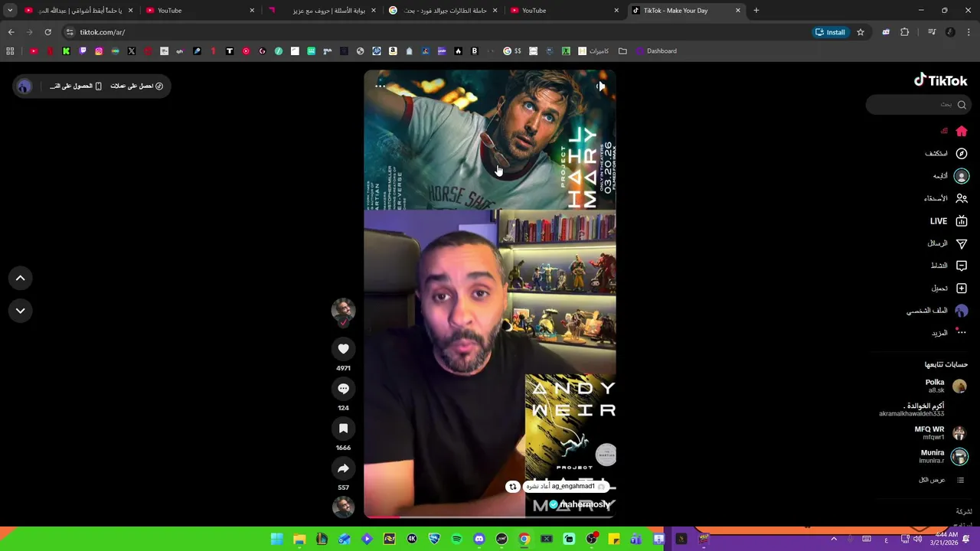Open the Instagram bookmark icon
The image size is (980, 551).
[x=99, y=51]
